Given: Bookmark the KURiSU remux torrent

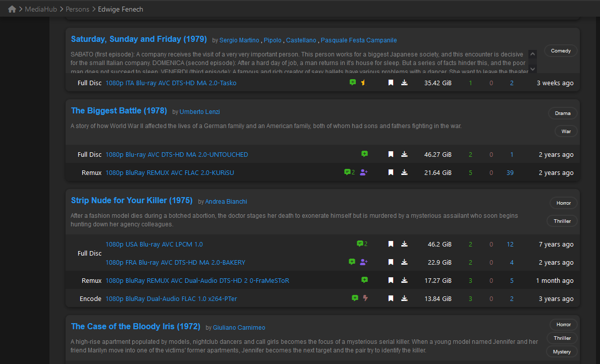Looking at the screenshot, I should tap(391, 172).
